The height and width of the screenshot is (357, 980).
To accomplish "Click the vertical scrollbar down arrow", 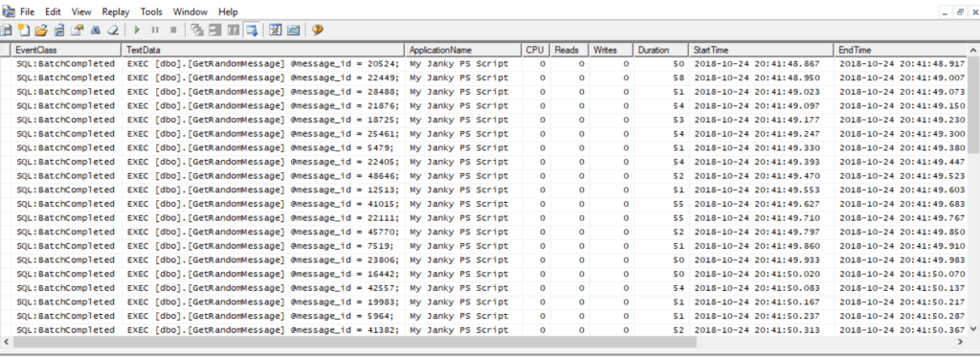I will (x=973, y=329).
